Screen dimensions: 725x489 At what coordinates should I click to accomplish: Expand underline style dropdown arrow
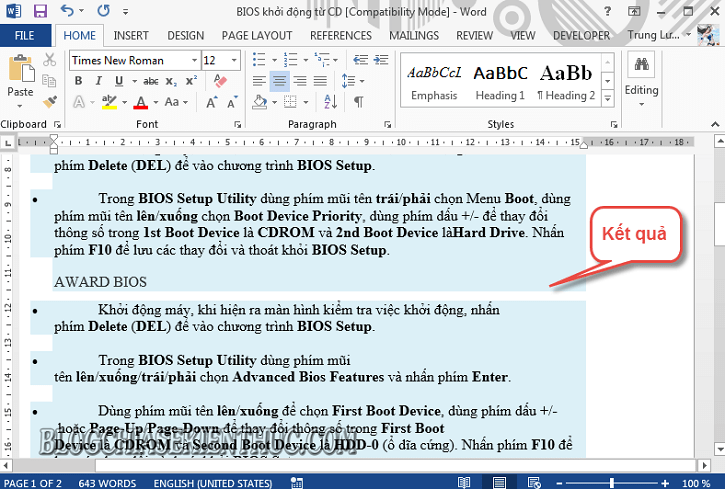[135, 81]
